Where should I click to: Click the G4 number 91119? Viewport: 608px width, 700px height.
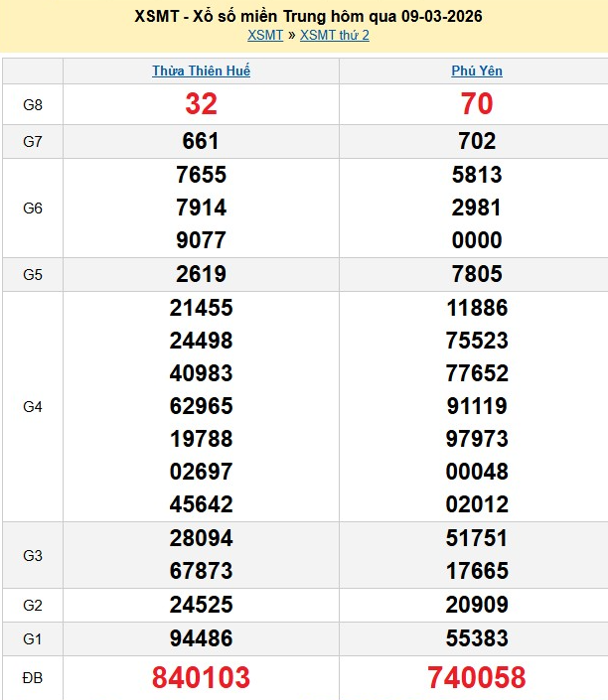477,406
